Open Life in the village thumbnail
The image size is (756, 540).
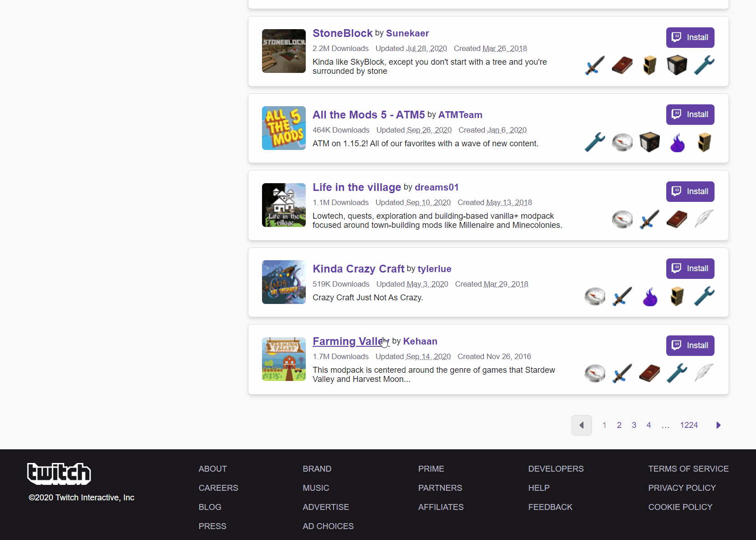pyautogui.click(x=284, y=205)
